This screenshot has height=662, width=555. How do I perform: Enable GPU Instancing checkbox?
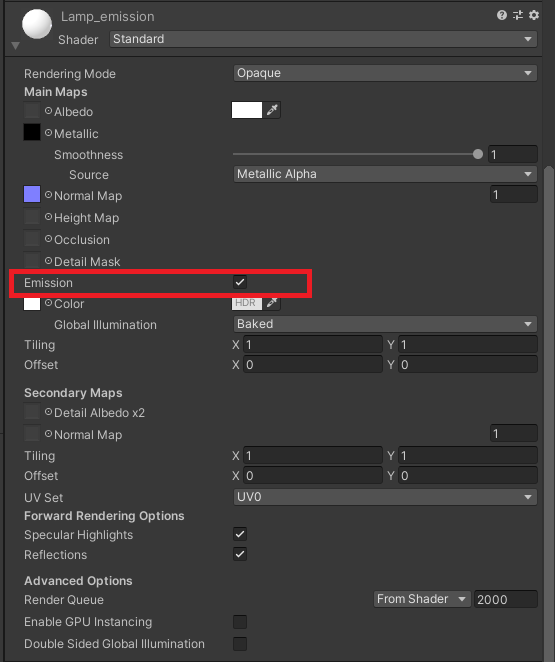click(240, 621)
